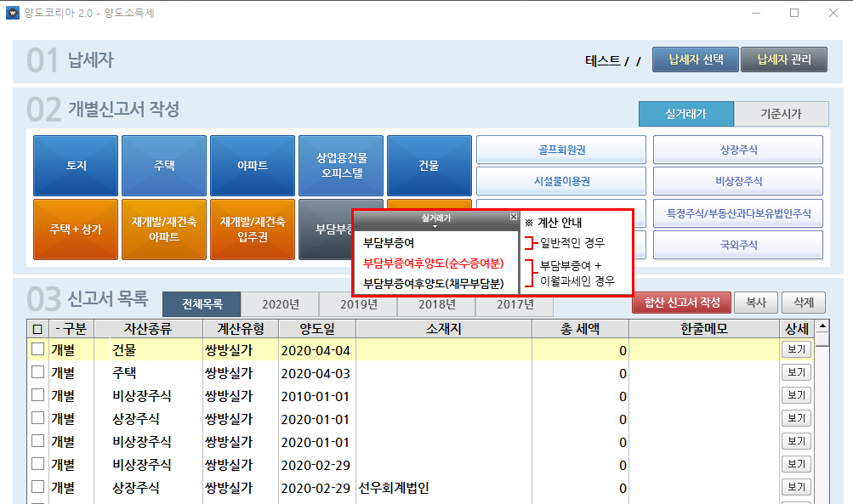Filter list by 2020년 tab
Screen dimensions: 853x504
(x=280, y=304)
